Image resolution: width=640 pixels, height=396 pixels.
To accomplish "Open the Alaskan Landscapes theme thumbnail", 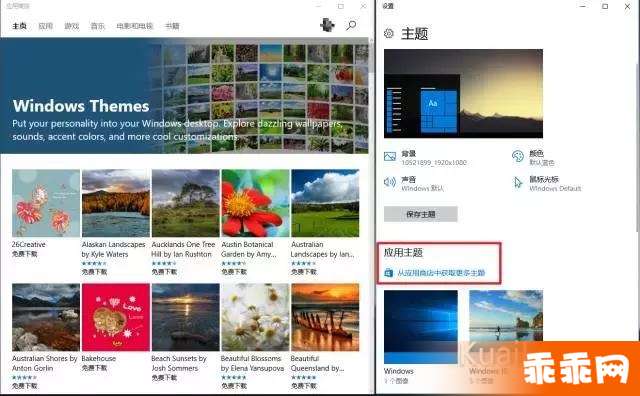I will coord(116,203).
